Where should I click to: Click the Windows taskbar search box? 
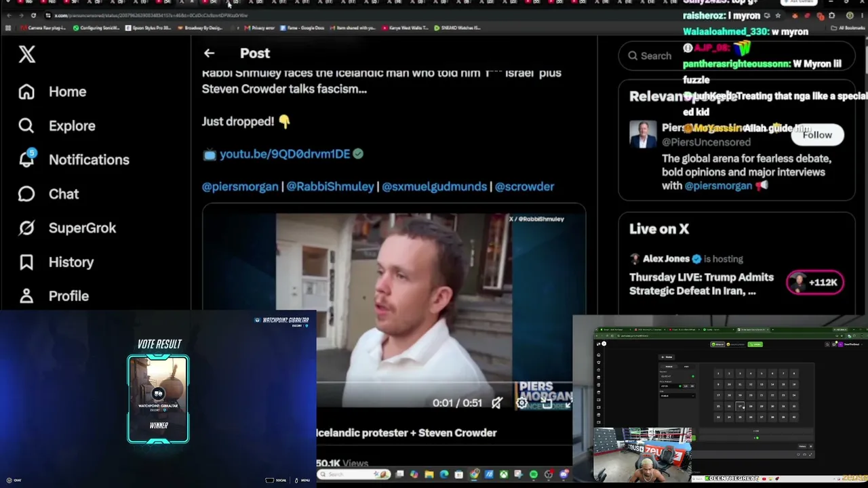point(353,474)
